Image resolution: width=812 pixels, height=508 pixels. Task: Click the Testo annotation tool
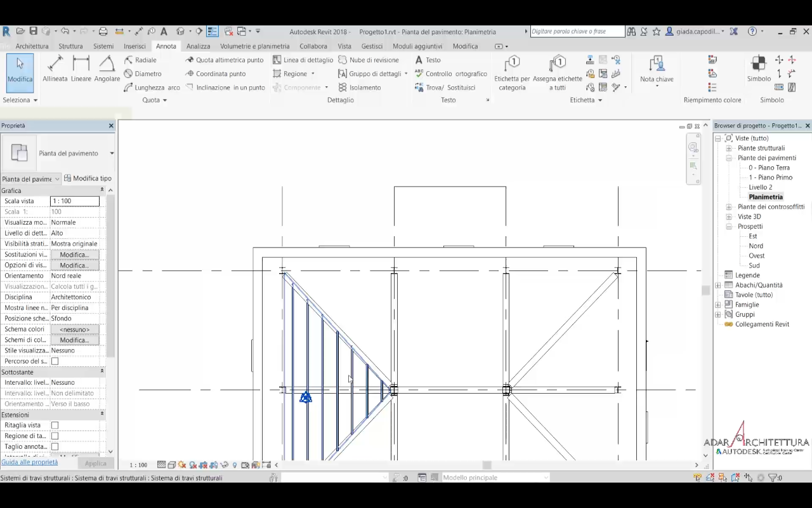pos(428,60)
